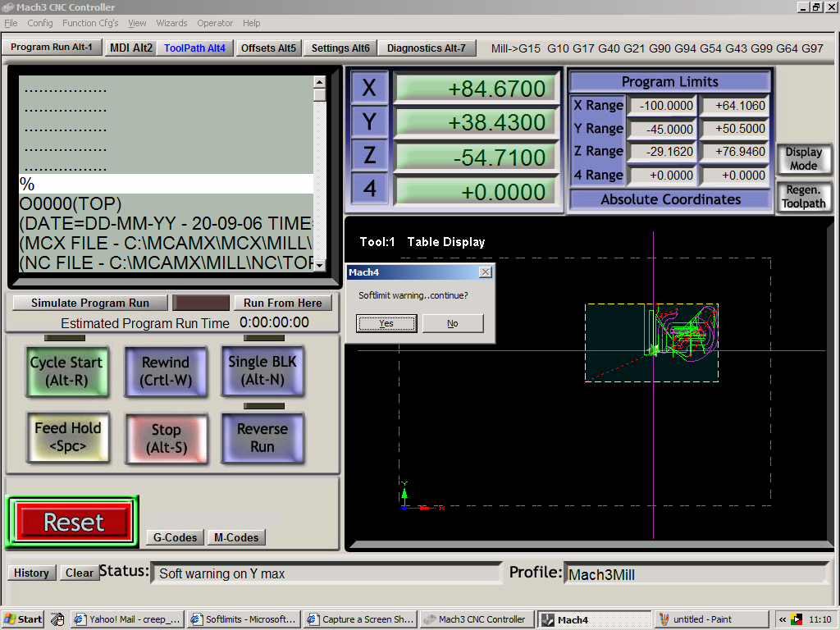
Task: Select the 4th axis button
Action: (x=369, y=189)
